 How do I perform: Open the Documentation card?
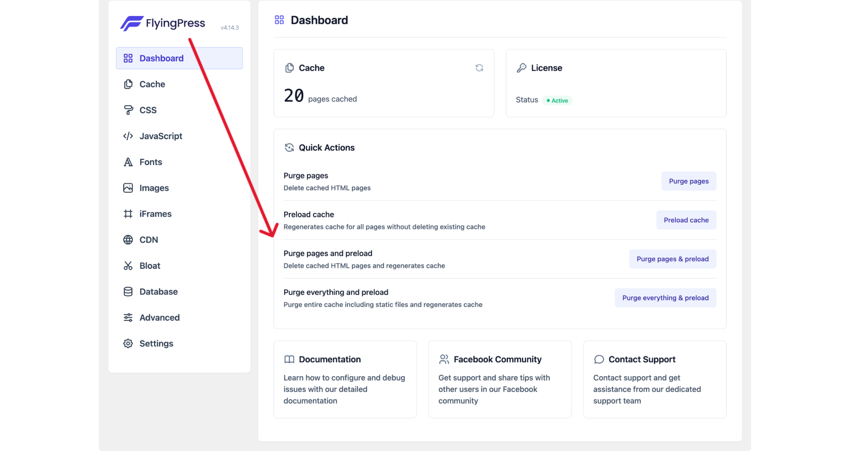click(345, 379)
